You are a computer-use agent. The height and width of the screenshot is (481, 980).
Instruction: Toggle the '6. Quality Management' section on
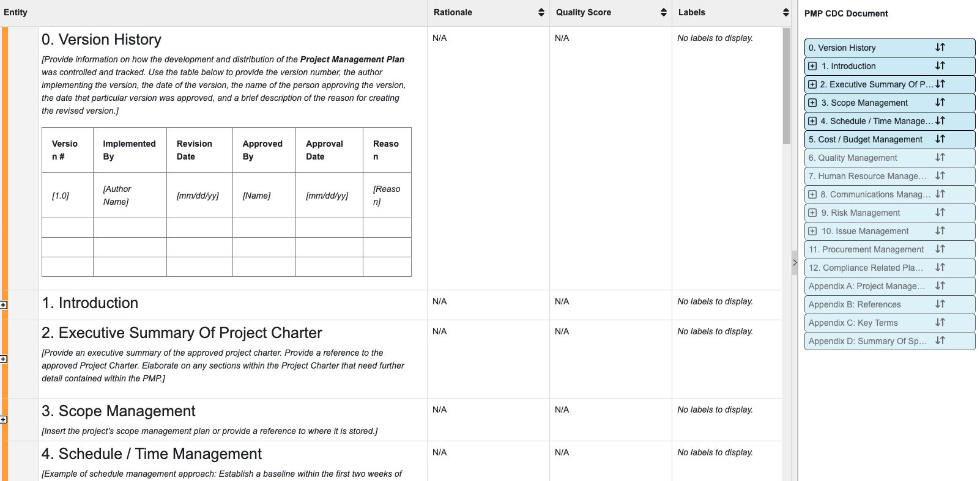tap(869, 158)
